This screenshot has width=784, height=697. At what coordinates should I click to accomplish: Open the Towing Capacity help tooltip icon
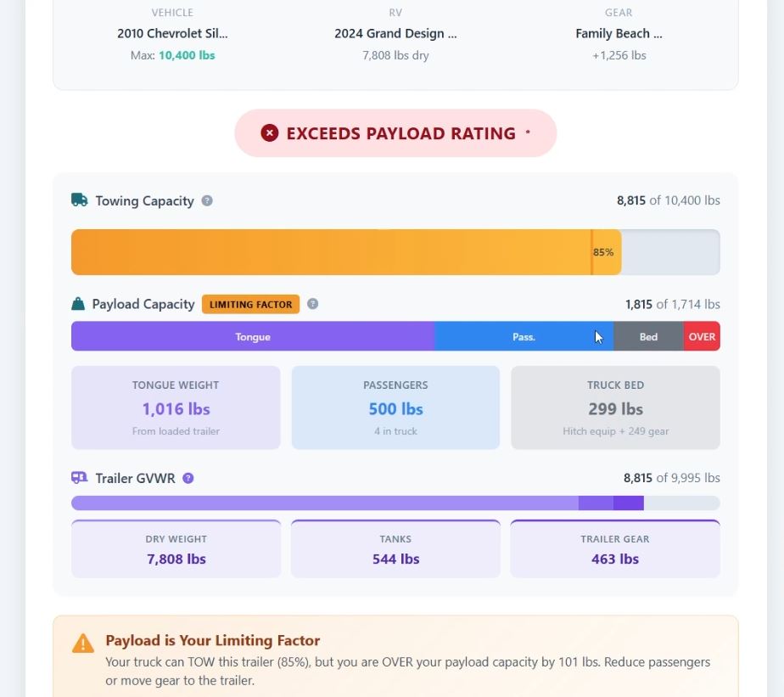click(207, 201)
